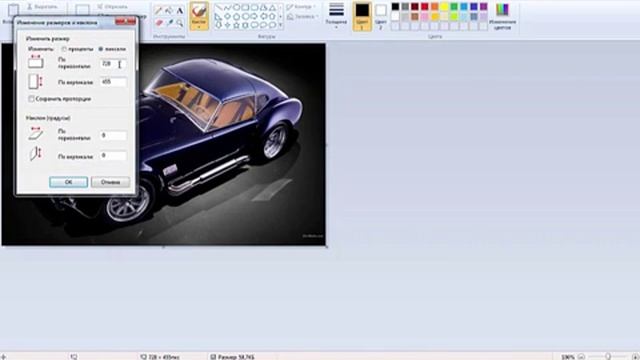Pick the Five-point star shape
Screen dimensions: 640x360
coord(236,25)
